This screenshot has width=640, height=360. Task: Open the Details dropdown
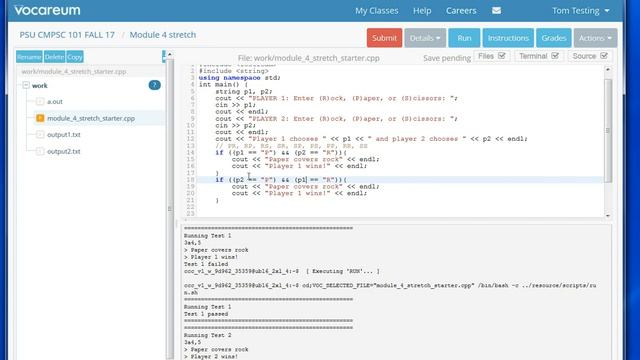tap(425, 38)
